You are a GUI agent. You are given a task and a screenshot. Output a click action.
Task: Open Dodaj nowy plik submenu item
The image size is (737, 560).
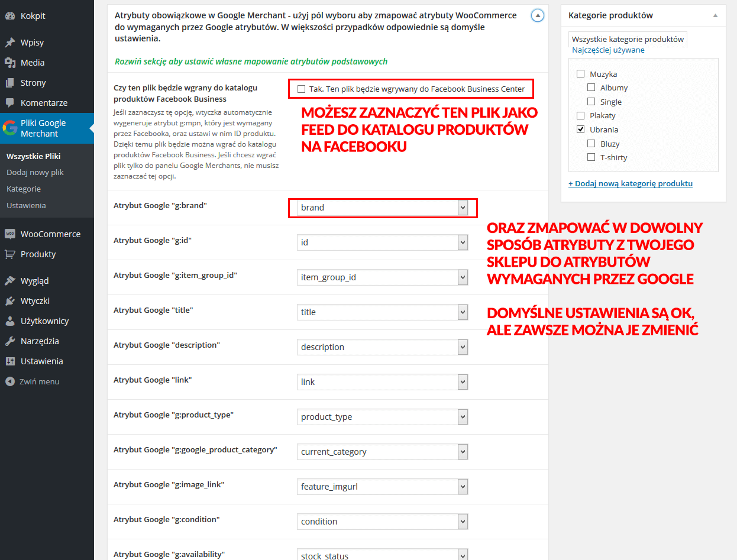coord(35,173)
